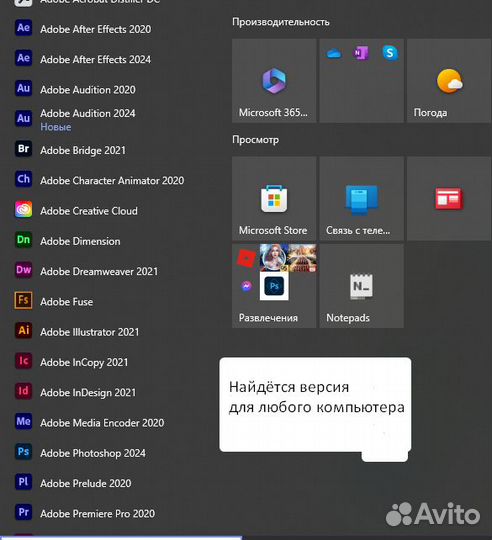
Task: Click Adobe Illustrator 2021 text
Action: pyautogui.click(x=90, y=332)
